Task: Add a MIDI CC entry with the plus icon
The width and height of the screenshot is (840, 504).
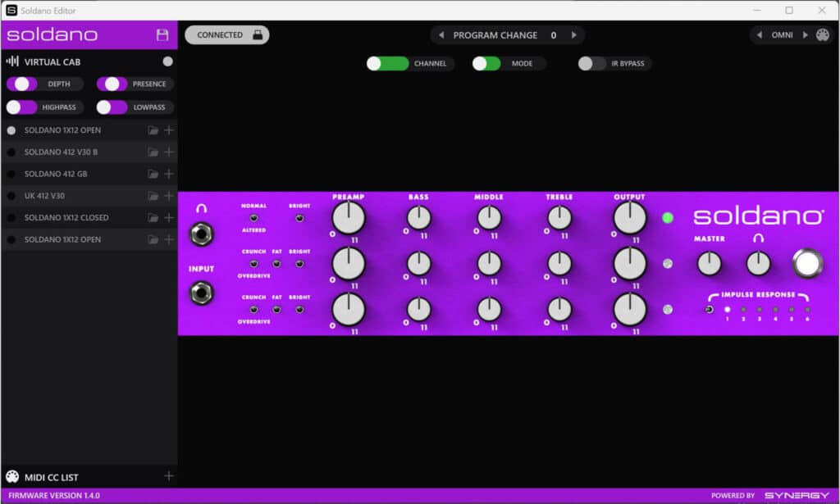Action: point(169,476)
